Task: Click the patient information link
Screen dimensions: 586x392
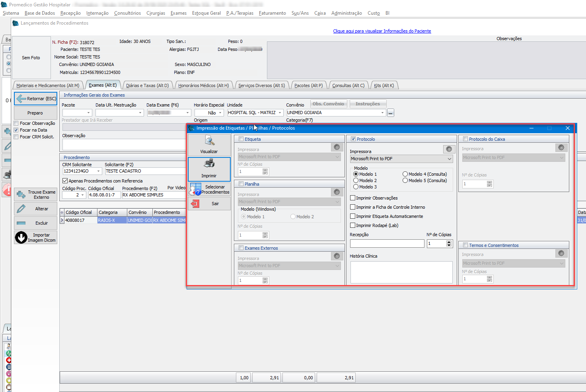Action: pyautogui.click(x=382, y=31)
